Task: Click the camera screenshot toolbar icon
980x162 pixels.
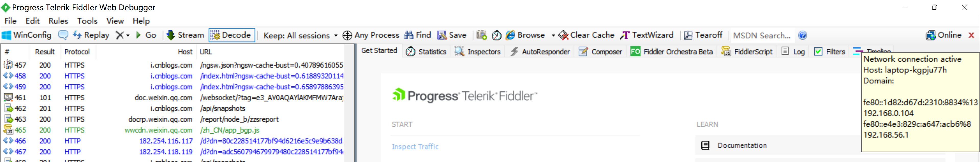Action: [x=482, y=35]
